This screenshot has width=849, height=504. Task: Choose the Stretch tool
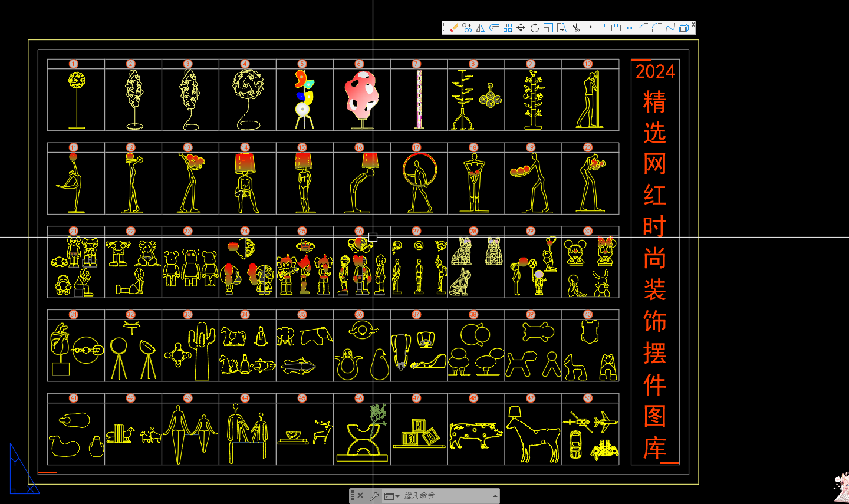562,28
